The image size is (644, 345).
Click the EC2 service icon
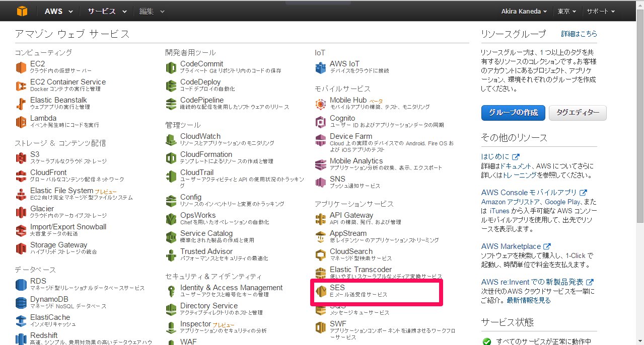[x=21, y=67]
